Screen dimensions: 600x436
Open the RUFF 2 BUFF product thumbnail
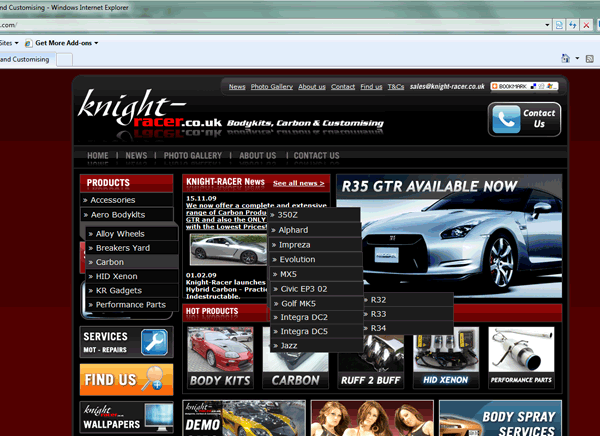point(370,362)
